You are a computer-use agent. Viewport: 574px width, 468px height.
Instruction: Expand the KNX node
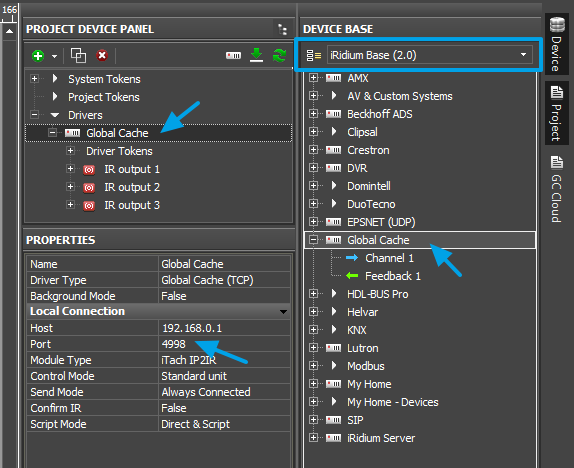[313, 330]
